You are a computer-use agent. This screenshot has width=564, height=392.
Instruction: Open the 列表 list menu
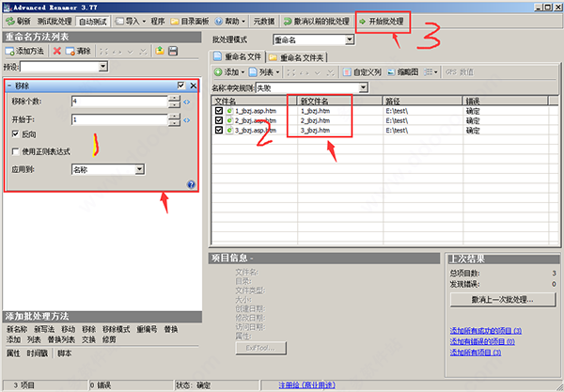pyautogui.click(x=264, y=72)
